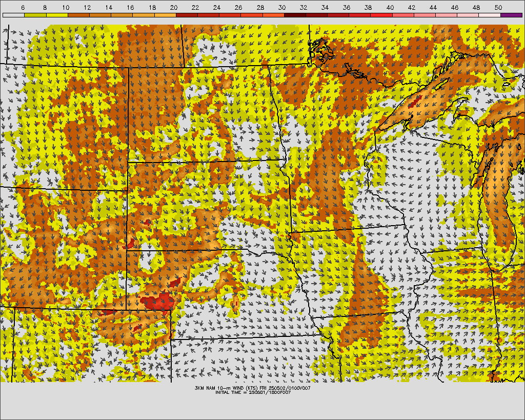Click the legend label '24'
The image size is (525, 420).
217,7
